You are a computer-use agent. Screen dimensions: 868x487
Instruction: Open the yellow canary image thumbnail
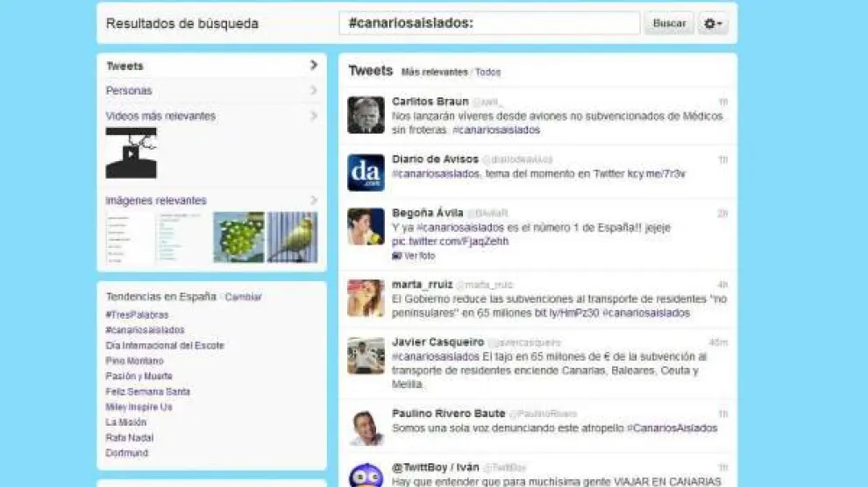292,237
